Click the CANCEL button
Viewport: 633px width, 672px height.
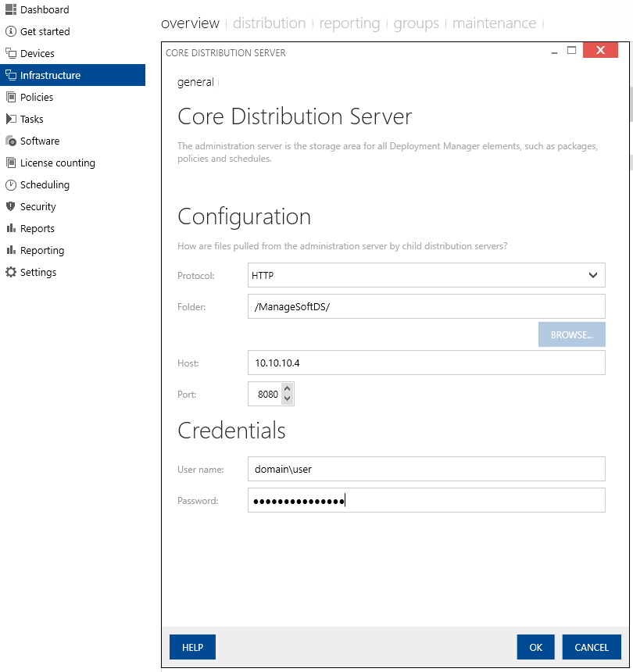click(592, 647)
